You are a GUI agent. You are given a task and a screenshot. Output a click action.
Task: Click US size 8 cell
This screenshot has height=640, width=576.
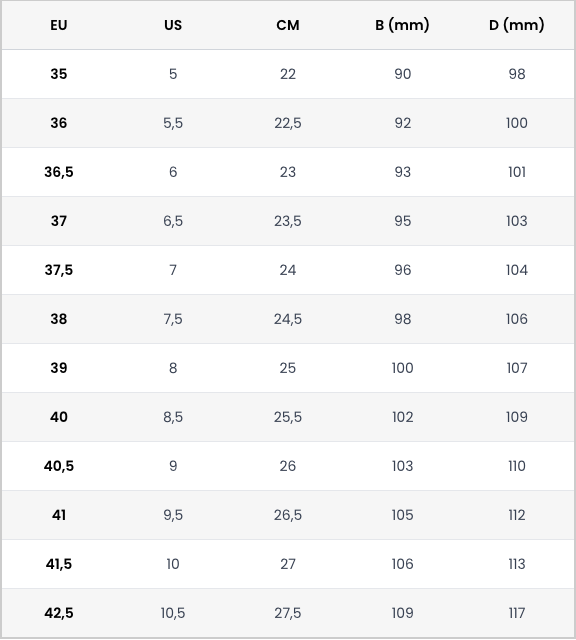173,368
